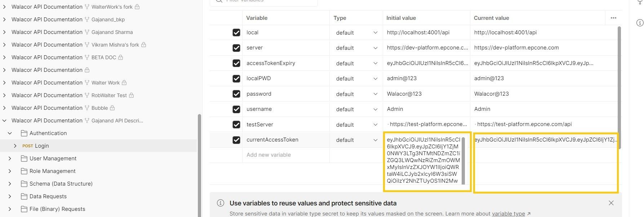Disable the testServer variable checkbox
This screenshot has height=217, width=644.
236,124
